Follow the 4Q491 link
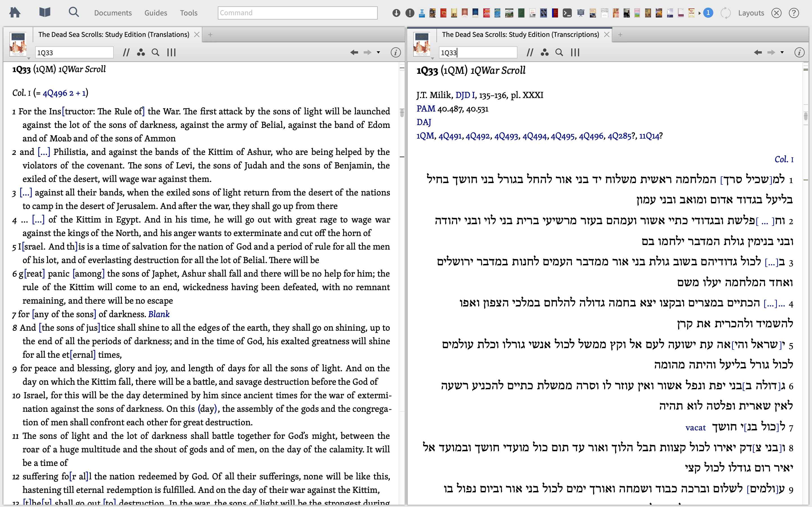812x507 pixels. coord(450,136)
